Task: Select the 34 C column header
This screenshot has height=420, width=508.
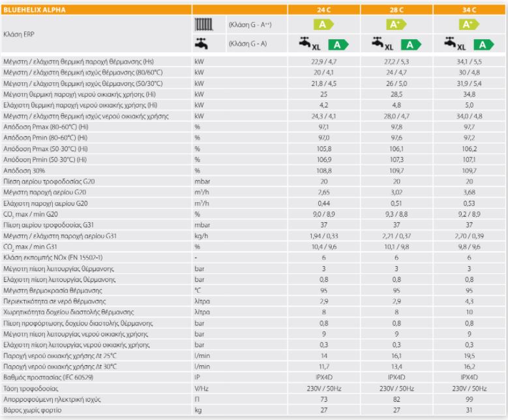Action: pyautogui.click(x=469, y=10)
